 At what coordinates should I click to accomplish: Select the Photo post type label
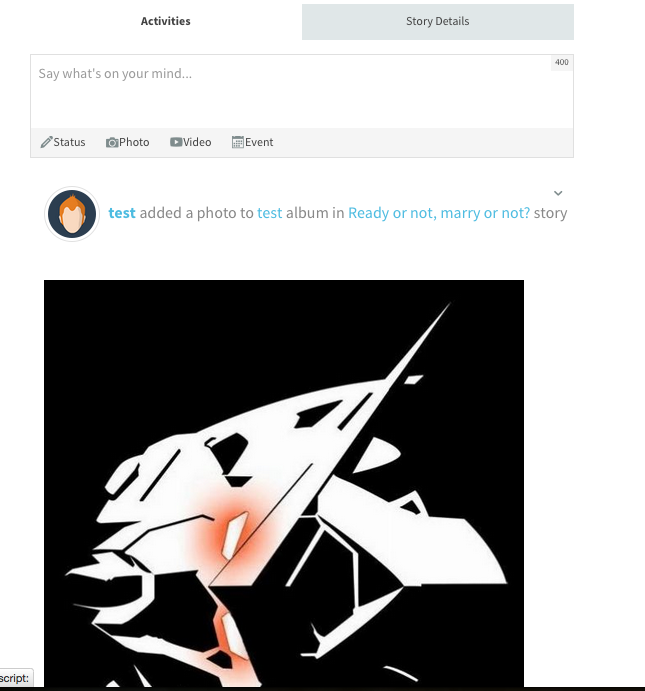coord(134,142)
